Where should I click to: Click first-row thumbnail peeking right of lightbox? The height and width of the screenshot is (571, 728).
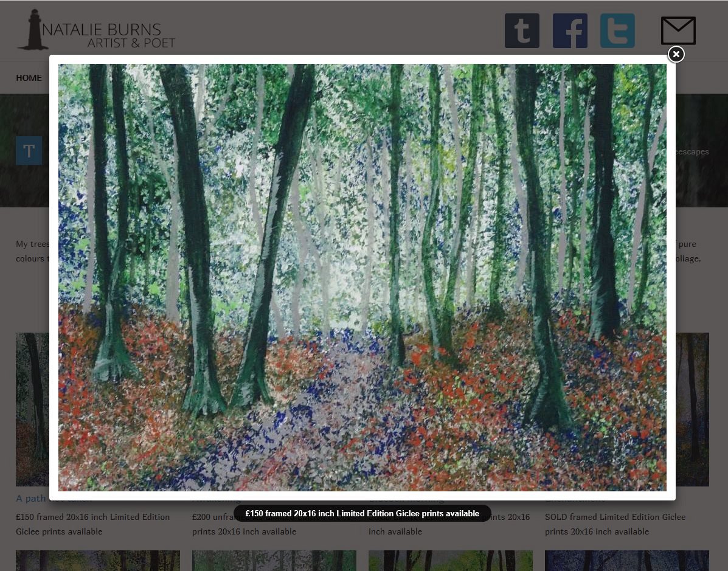coord(692,409)
